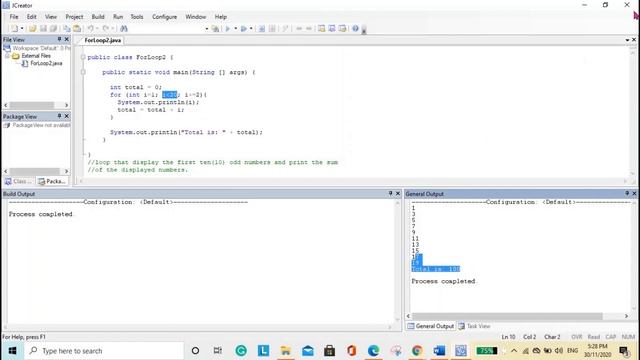The image size is (640, 360).
Task: Open Microsoft Word from taskbar
Action: [x=439, y=351]
